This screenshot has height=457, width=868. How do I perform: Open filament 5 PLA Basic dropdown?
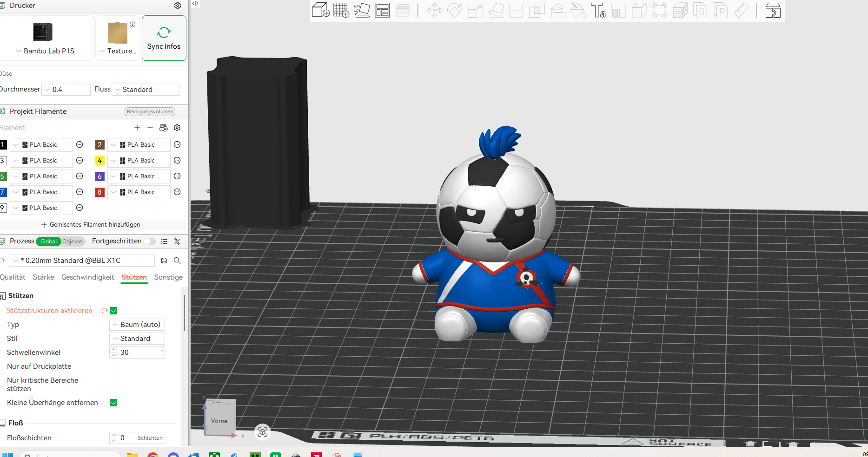point(41,176)
